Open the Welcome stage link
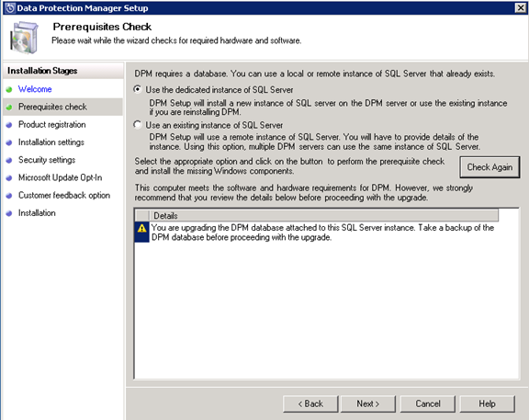 (x=35, y=89)
